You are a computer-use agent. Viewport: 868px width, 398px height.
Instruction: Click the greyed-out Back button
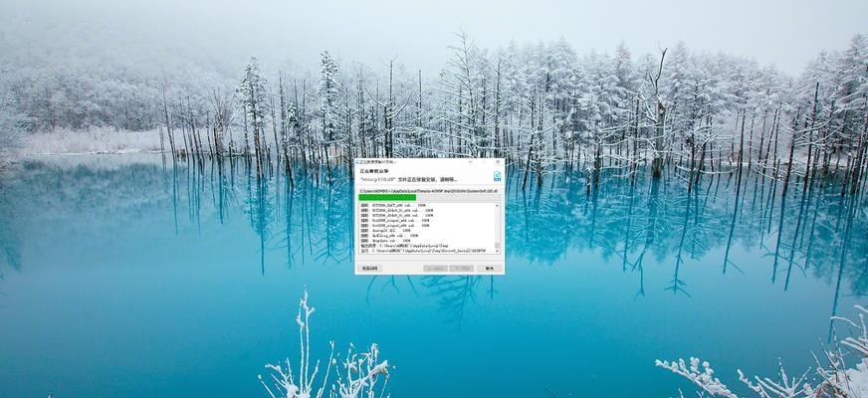coord(435,268)
